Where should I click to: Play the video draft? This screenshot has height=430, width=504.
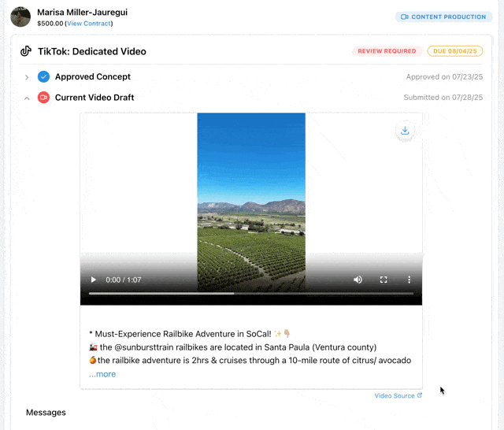pos(94,280)
